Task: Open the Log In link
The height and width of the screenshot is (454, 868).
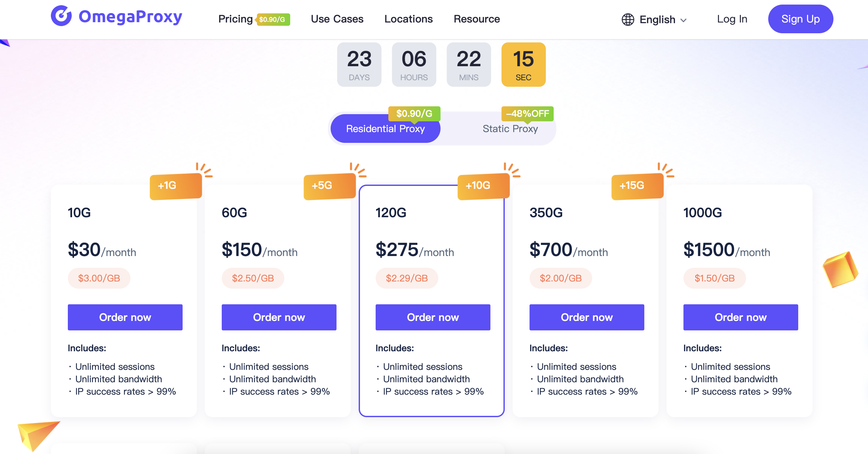Action: [x=732, y=19]
